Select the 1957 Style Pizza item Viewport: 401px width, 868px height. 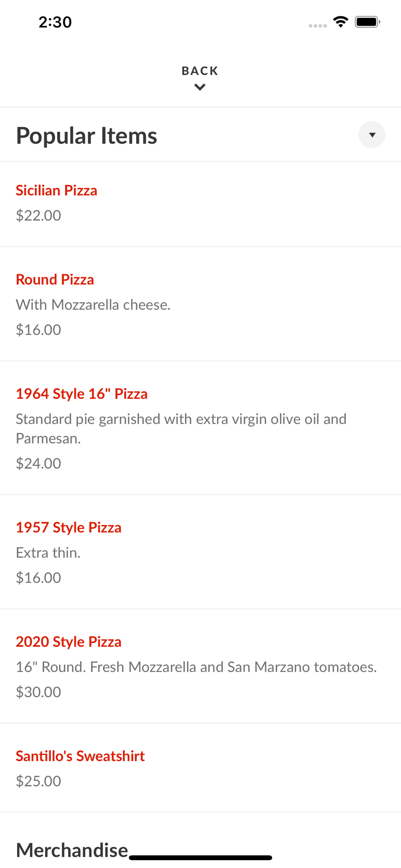click(69, 527)
